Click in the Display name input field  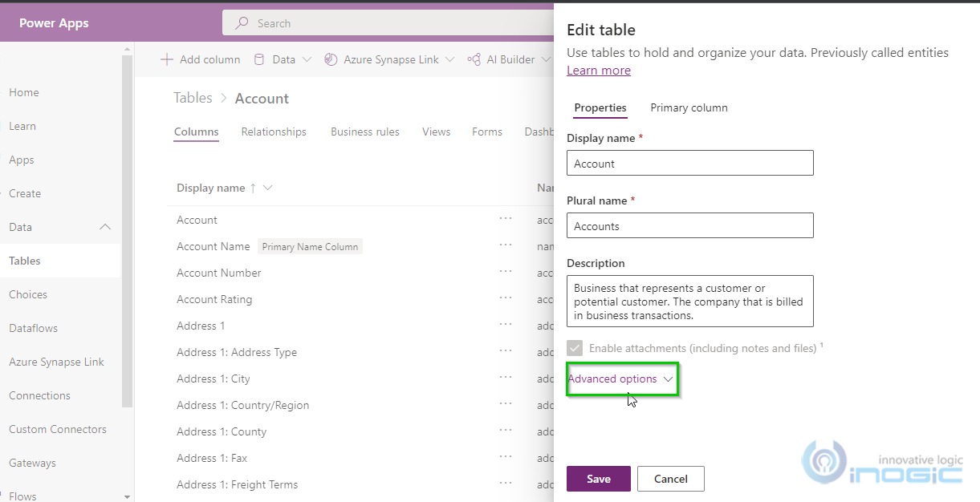click(690, 163)
